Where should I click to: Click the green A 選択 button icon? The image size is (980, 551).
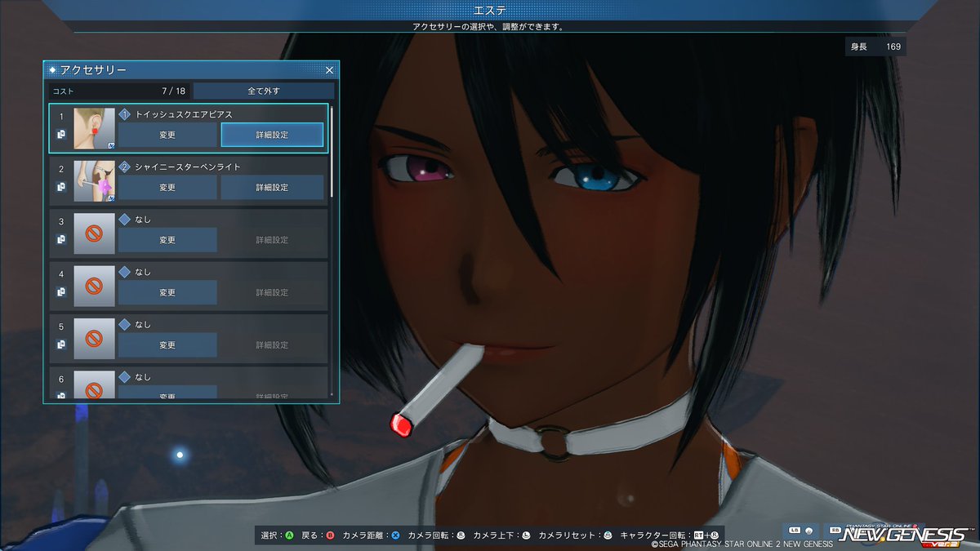click(x=288, y=535)
